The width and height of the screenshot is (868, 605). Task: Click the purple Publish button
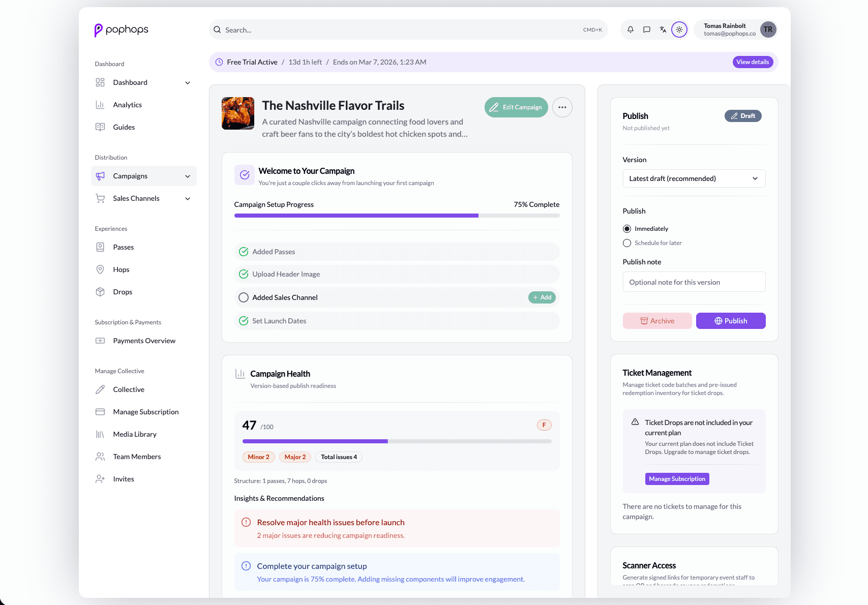click(x=731, y=321)
